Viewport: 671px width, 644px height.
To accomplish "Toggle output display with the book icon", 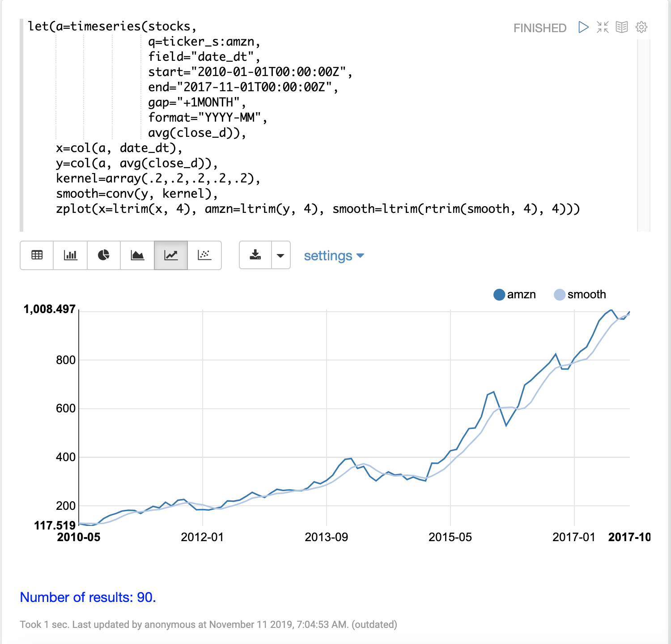I will [x=622, y=27].
